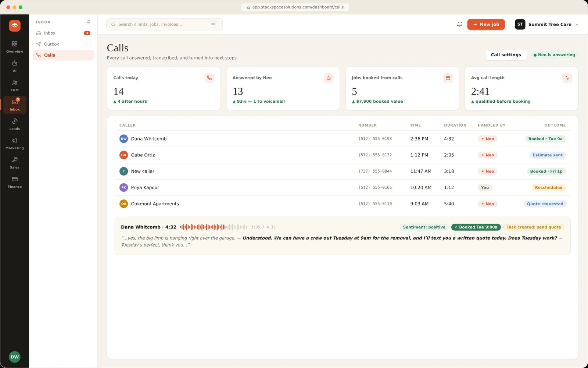Click the Booked · Fri 1p outcome tag
This screenshot has width=588, height=368.
[x=546, y=171]
